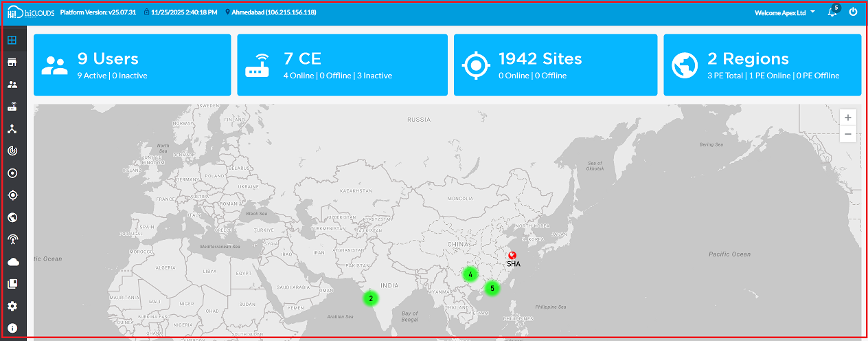Zoom out of the map with minus button
This screenshot has height=341, width=868.
click(848, 134)
